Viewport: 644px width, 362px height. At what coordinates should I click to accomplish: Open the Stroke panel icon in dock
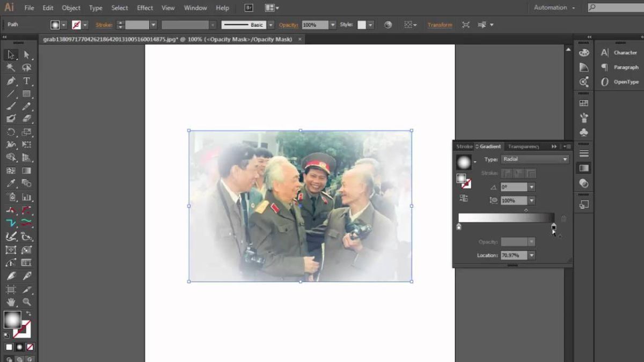(584, 153)
